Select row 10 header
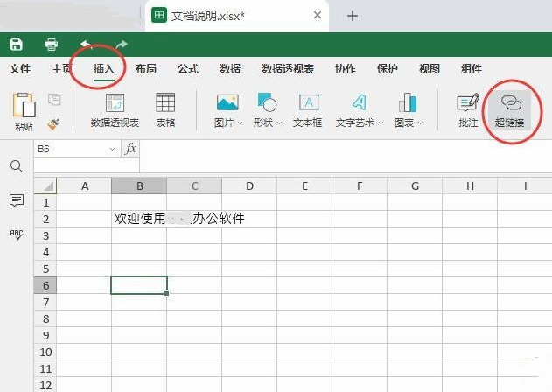Viewport: 552px width, 392px height. tap(45, 352)
